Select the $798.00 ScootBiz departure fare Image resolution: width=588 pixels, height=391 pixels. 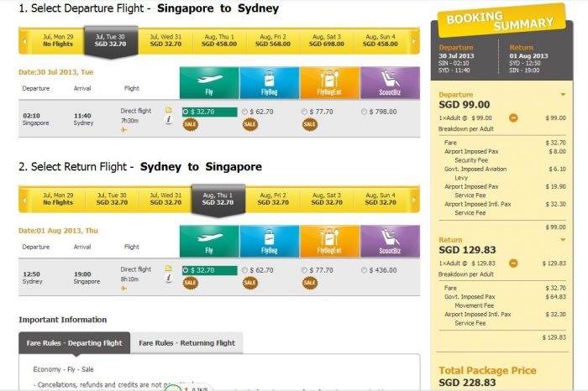click(x=364, y=111)
